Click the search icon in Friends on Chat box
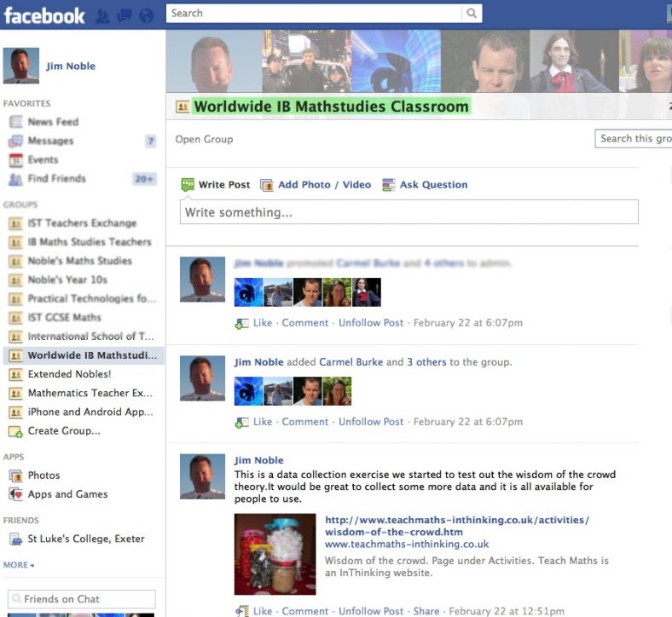Viewport: 672px width, 617px height. (x=16, y=598)
